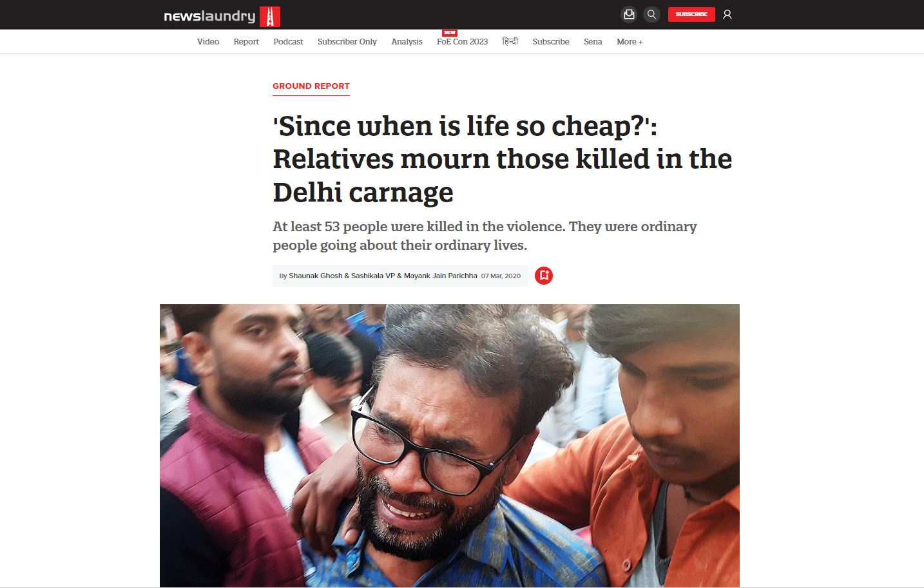View author Mayank Jain Parichha's profile
924x588 pixels.
[x=441, y=276]
